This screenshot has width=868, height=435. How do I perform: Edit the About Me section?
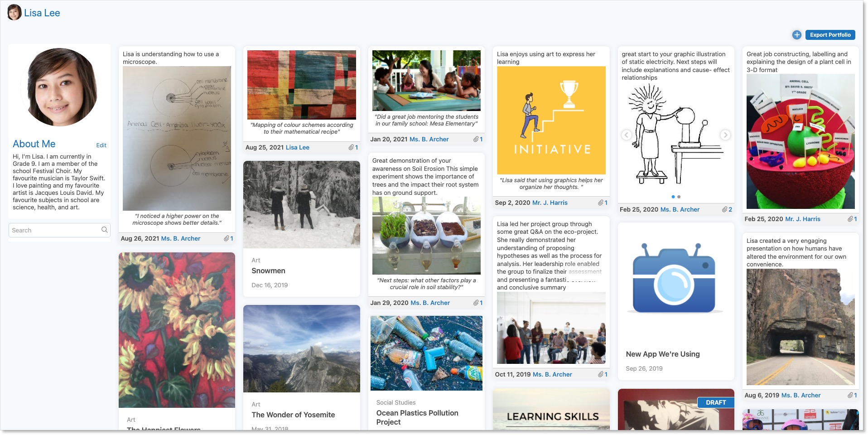point(101,145)
